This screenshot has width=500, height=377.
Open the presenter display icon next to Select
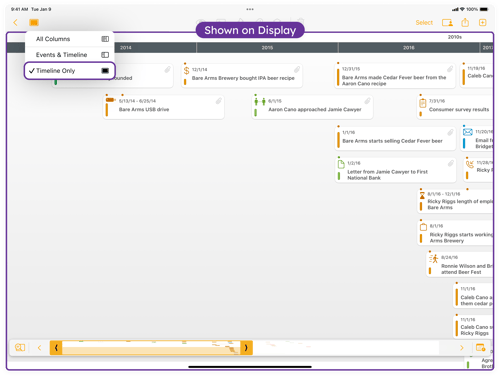(447, 22)
